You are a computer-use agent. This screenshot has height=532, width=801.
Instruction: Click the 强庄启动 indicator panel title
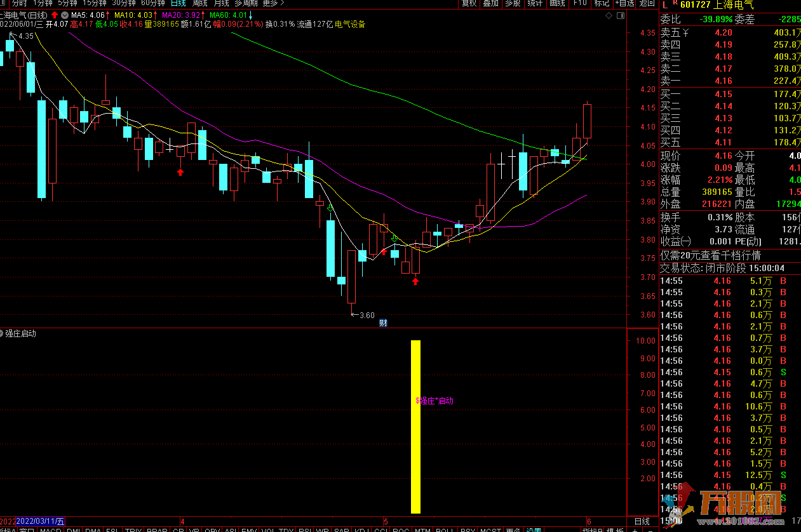click(x=20, y=333)
